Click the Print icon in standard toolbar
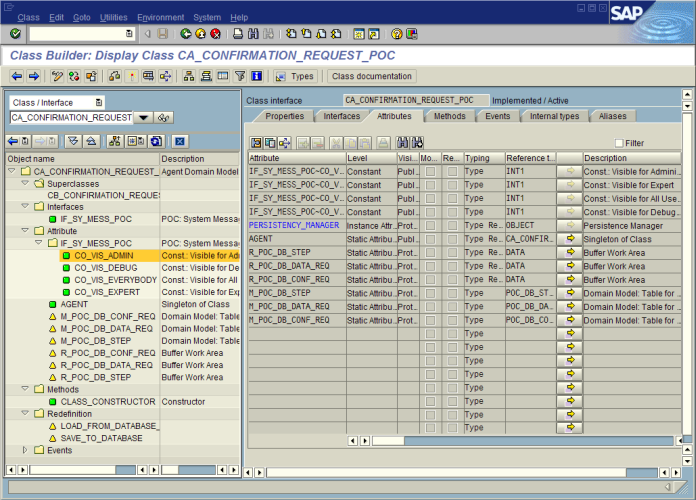The image size is (696, 500). click(x=238, y=34)
